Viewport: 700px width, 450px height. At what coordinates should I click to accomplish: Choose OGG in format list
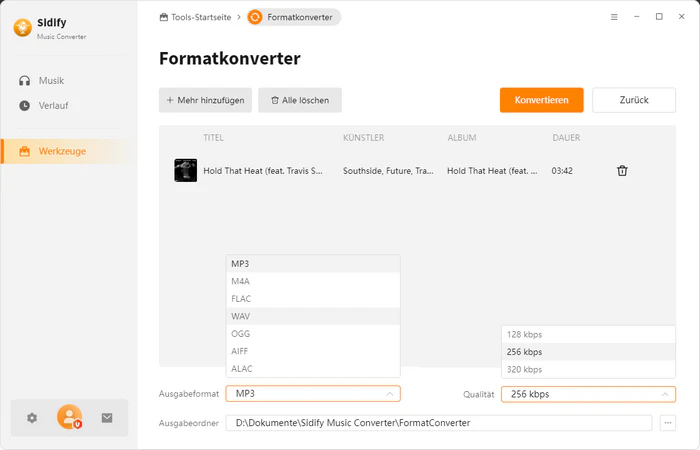(x=313, y=334)
